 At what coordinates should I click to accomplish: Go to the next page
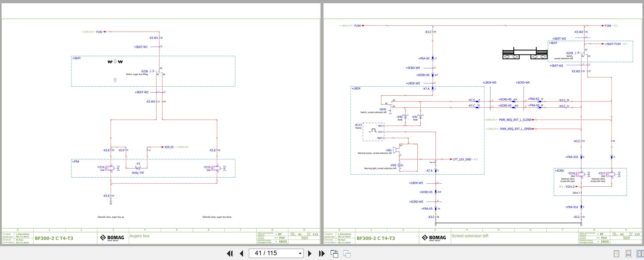(310, 253)
